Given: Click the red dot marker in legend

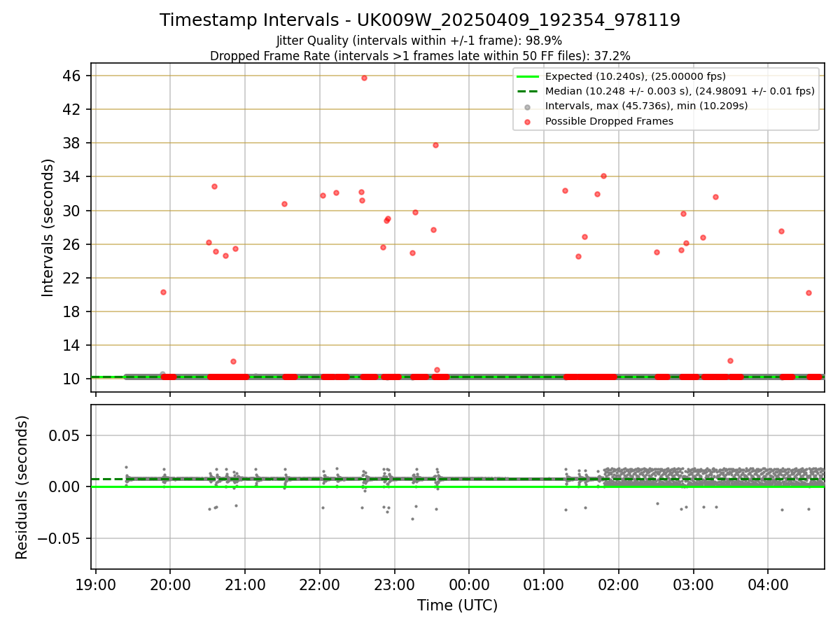Looking at the screenshot, I should (x=528, y=121).
